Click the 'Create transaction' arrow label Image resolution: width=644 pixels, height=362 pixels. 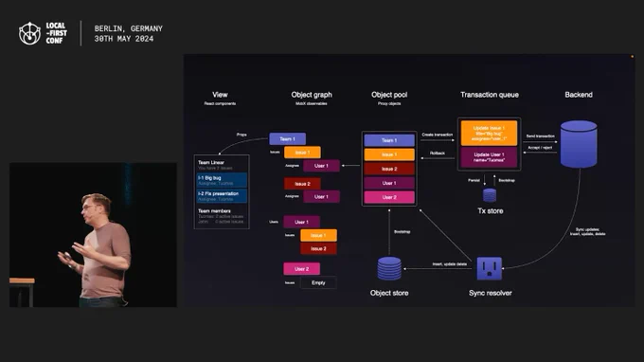click(437, 135)
